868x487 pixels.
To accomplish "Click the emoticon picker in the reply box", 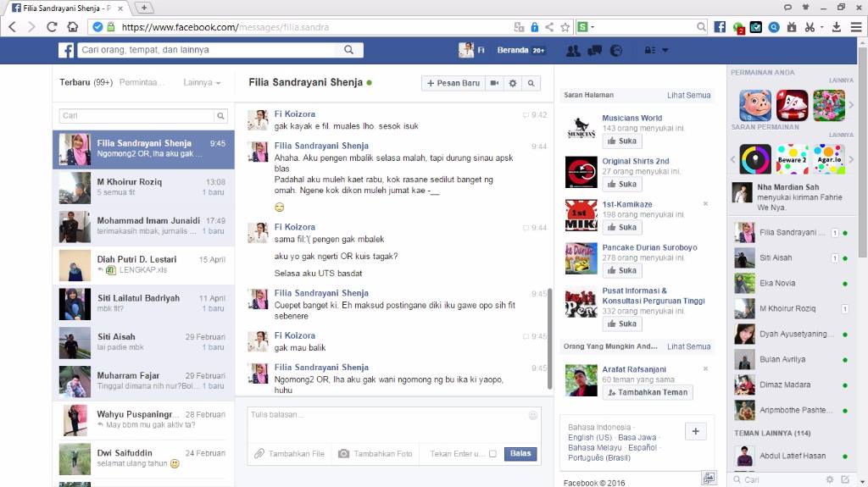I will click(x=533, y=415).
